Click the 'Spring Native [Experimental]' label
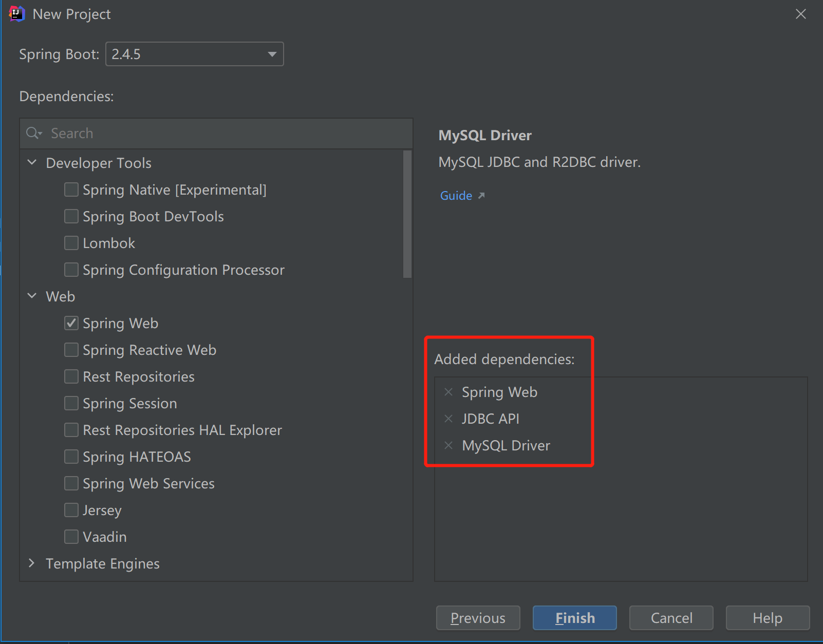 (x=175, y=190)
